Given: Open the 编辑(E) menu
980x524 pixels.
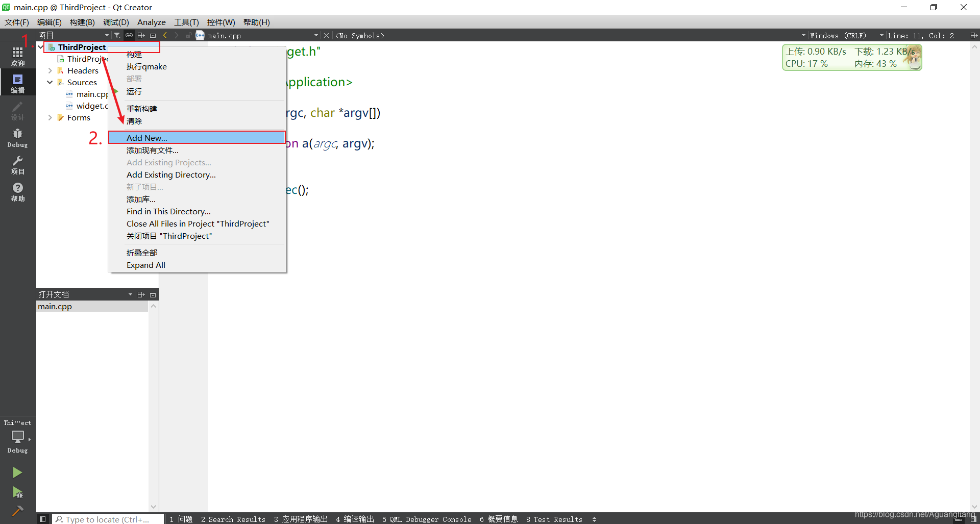Looking at the screenshot, I should click(50, 22).
